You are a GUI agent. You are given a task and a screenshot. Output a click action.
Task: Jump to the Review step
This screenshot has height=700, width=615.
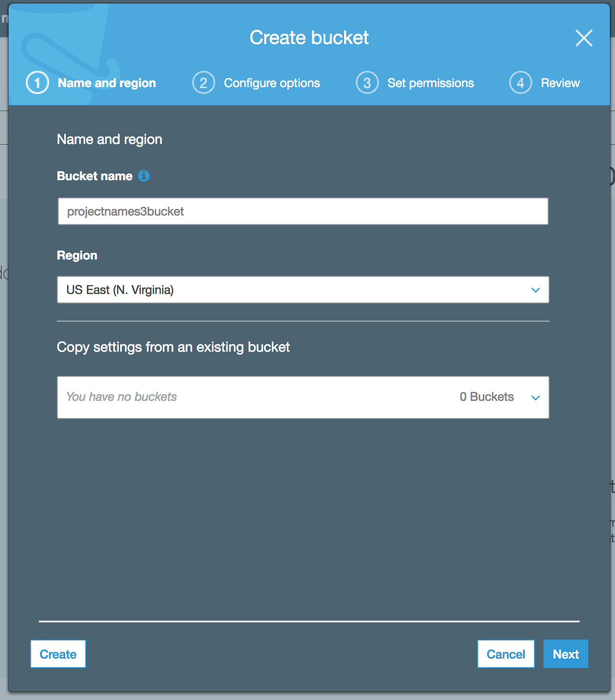(560, 82)
